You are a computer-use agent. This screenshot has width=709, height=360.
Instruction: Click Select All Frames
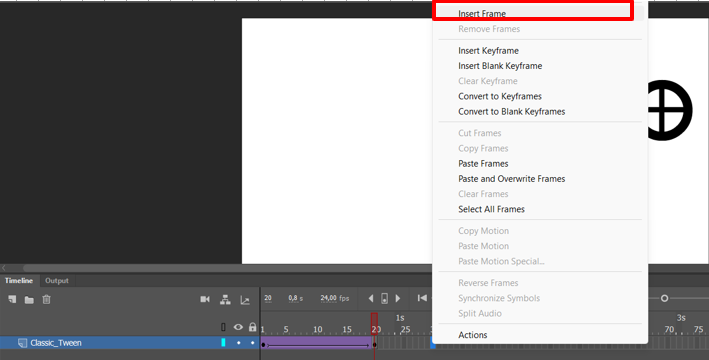[x=492, y=209]
